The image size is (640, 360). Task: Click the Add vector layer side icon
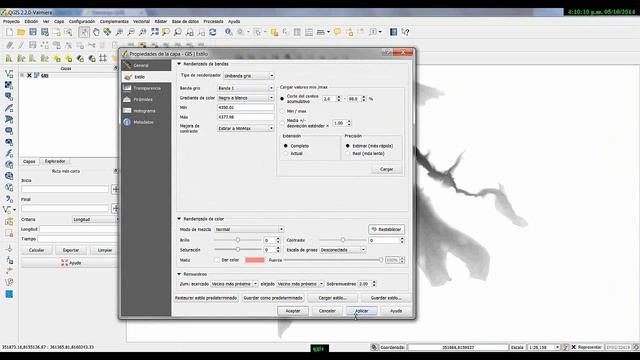coord(9,74)
